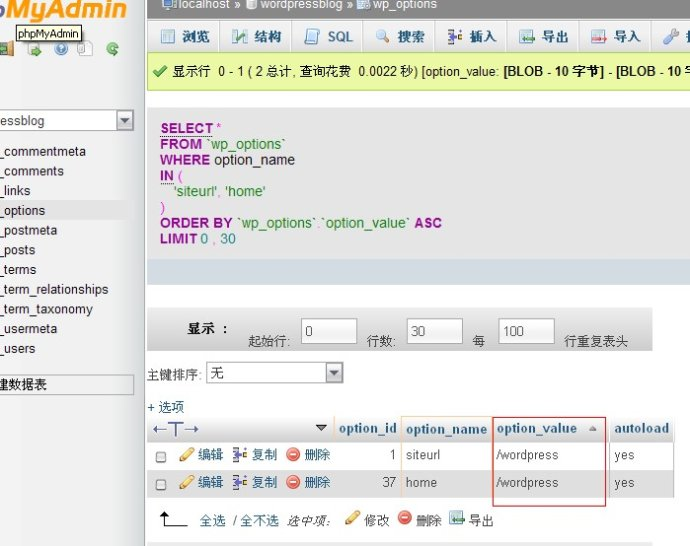Switch to the 结构 (Structure) tab
The image size is (690, 546).
256,37
